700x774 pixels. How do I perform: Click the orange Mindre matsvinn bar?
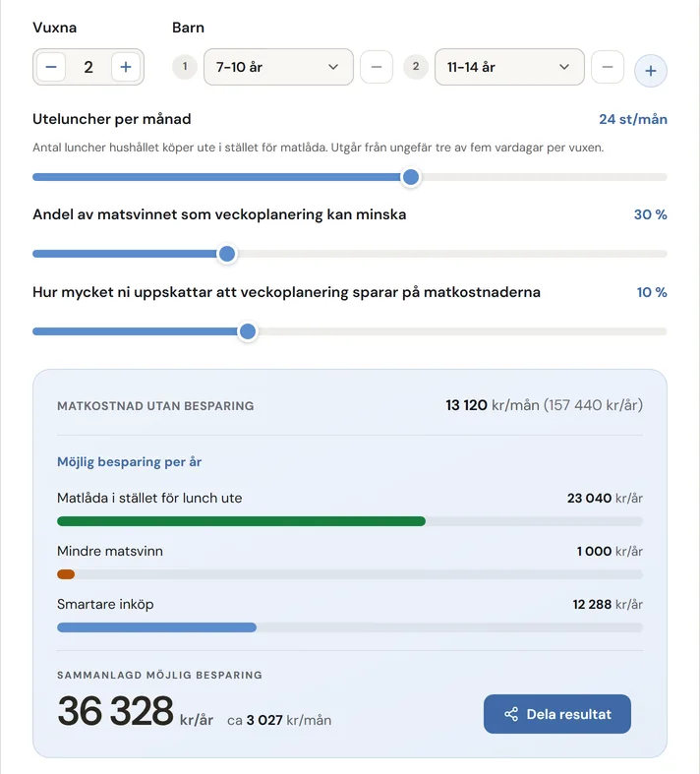point(66,574)
